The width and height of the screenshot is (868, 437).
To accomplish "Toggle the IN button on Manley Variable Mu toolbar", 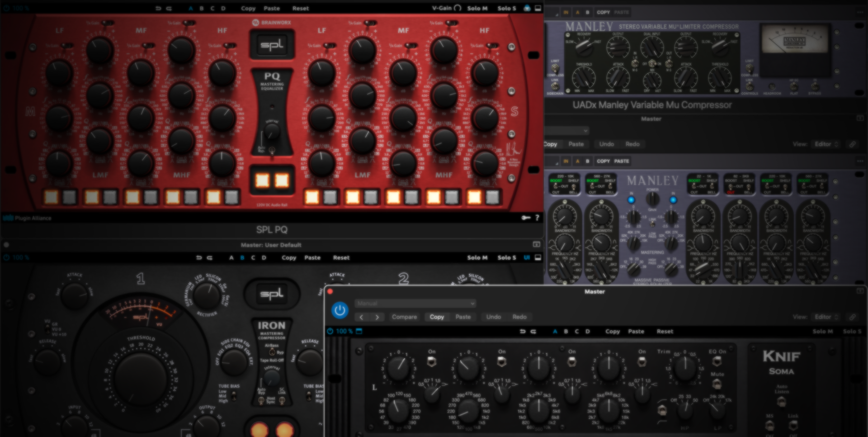I will click(x=566, y=12).
